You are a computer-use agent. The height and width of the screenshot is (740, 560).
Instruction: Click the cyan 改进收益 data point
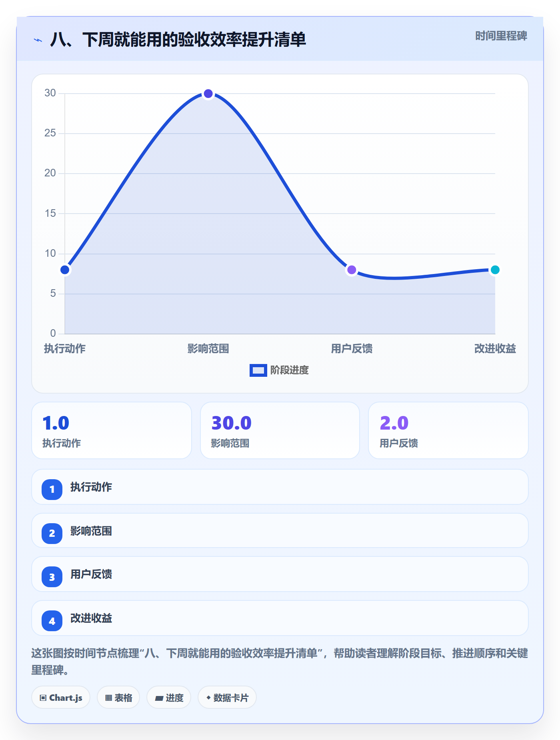coord(495,270)
